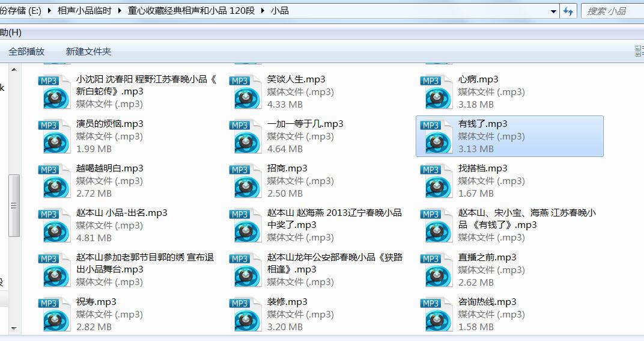The height and width of the screenshot is (341, 644).
Task: Click MP3 icon of 中奖了.mp3 file
Action: (x=245, y=225)
